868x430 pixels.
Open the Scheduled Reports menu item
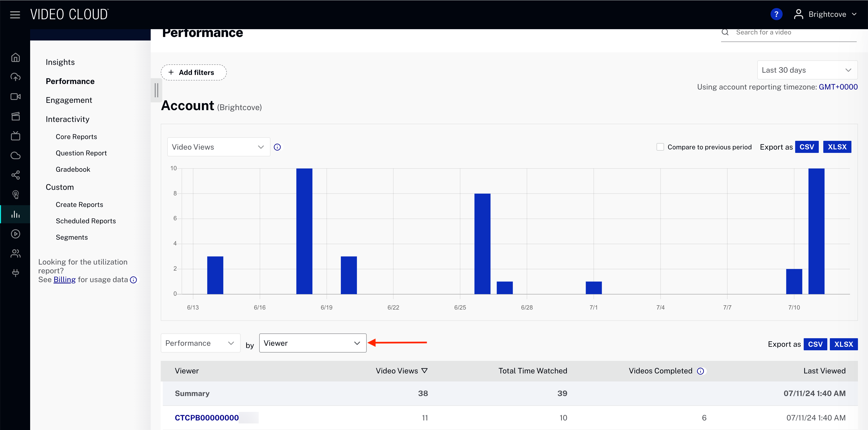[x=86, y=221]
